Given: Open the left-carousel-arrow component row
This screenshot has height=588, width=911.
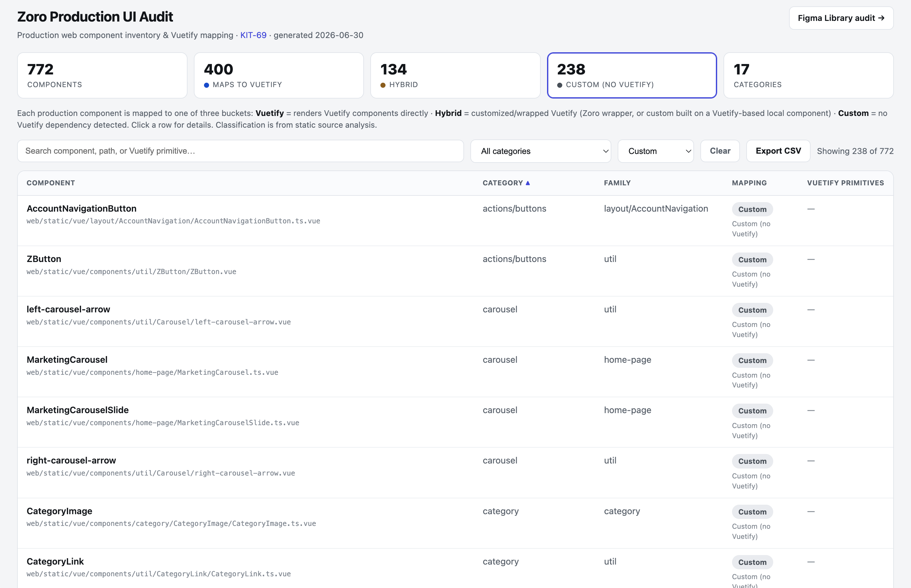Looking at the screenshot, I should coord(455,322).
